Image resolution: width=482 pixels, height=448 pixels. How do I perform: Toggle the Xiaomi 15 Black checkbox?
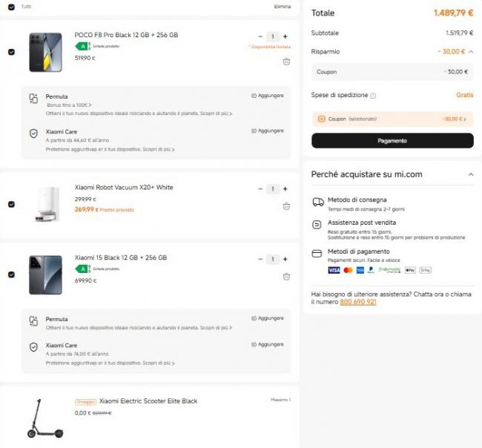pos(10,274)
